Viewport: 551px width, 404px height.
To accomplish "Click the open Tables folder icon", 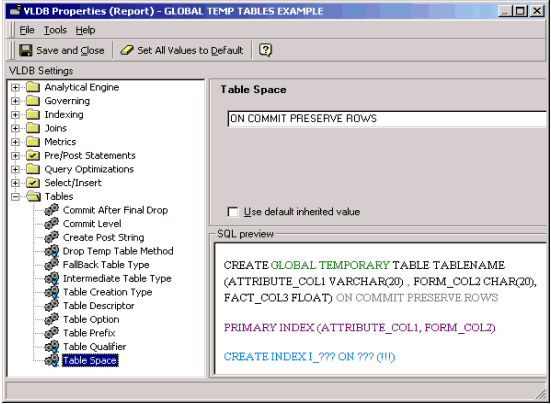I will tap(34, 196).
